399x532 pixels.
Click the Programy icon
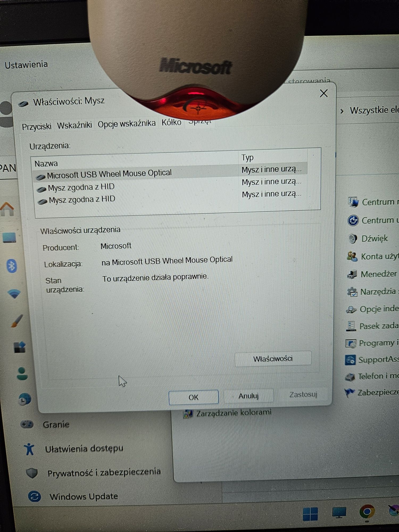(x=350, y=344)
